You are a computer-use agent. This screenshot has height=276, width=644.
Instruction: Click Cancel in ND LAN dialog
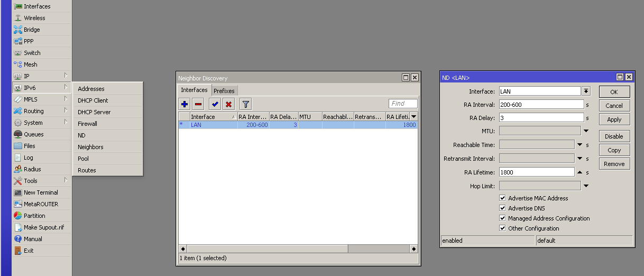[614, 106]
